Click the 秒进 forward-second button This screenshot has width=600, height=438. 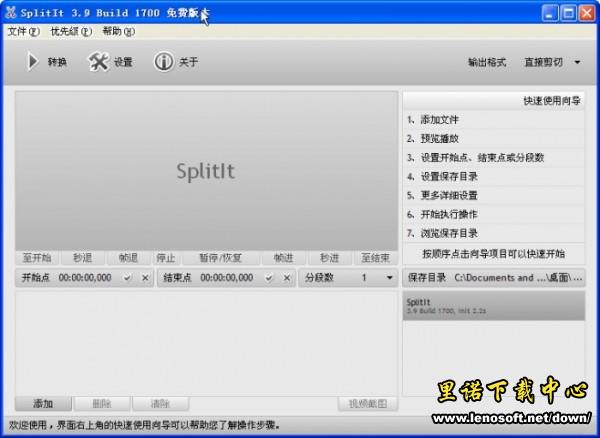pos(329,258)
